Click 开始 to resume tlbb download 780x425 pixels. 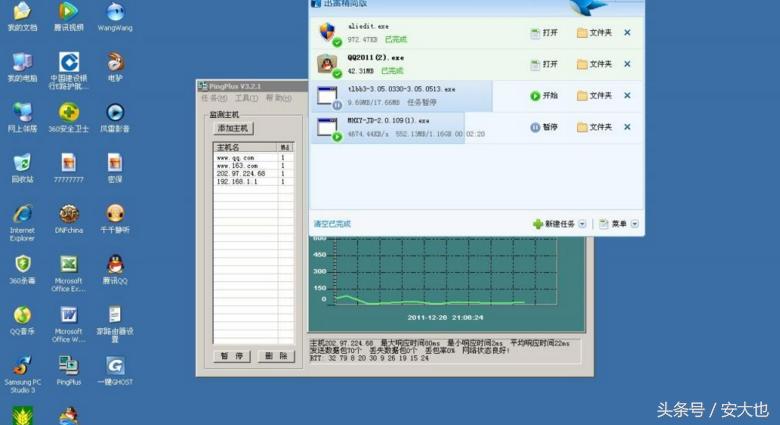[x=544, y=96]
